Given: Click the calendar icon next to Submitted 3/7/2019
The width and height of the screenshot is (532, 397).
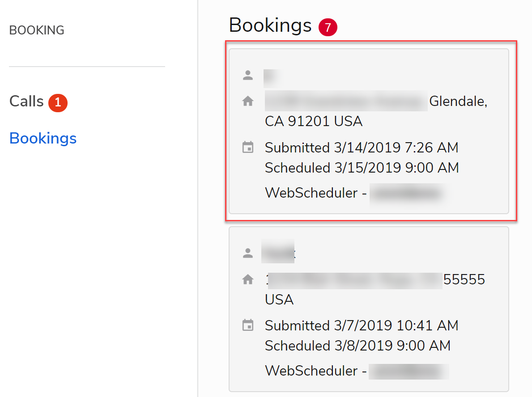Looking at the screenshot, I should tap(248, 325).
